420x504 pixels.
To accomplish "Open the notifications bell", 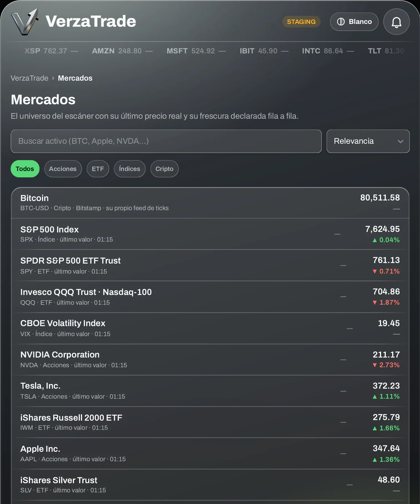I will coord(396,22).
